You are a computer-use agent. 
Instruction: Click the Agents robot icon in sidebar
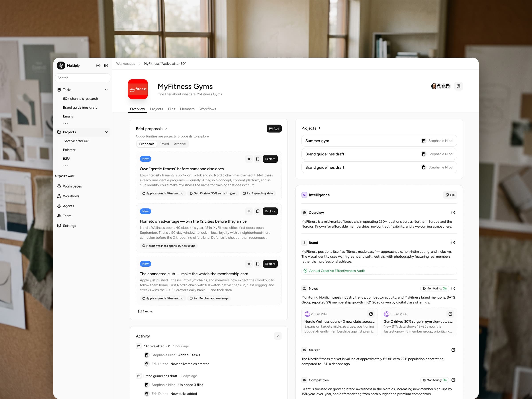click(59, 206)
